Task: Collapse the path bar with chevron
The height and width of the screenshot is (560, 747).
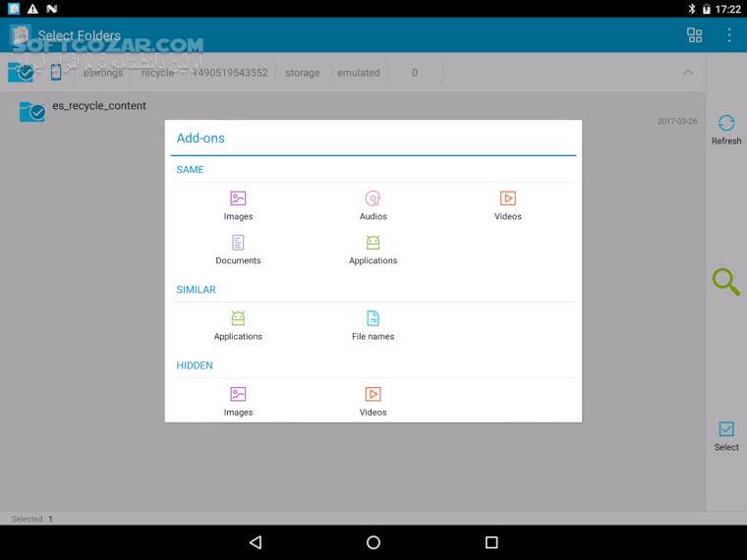Action: [688, 73]
